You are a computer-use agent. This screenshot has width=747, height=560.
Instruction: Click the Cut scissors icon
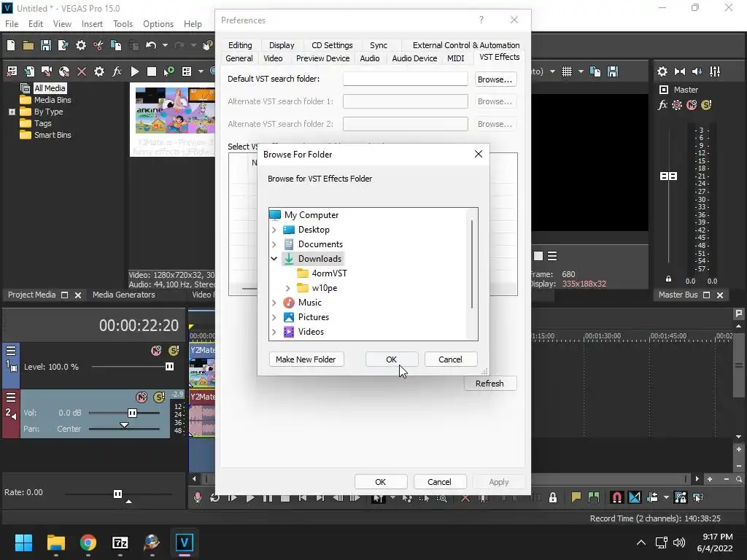(x=98, y=45)
